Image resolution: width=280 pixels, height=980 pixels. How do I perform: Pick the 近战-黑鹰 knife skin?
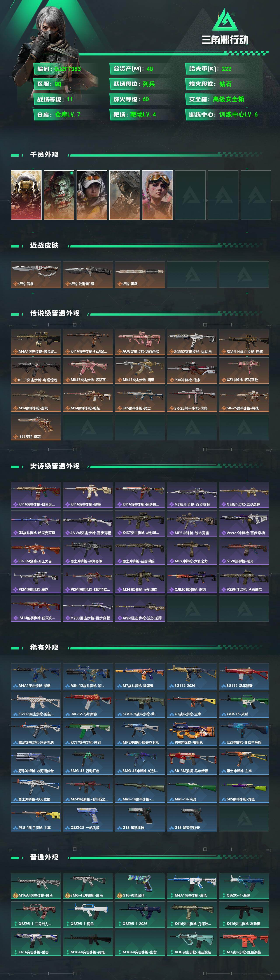tap(140, 274)
